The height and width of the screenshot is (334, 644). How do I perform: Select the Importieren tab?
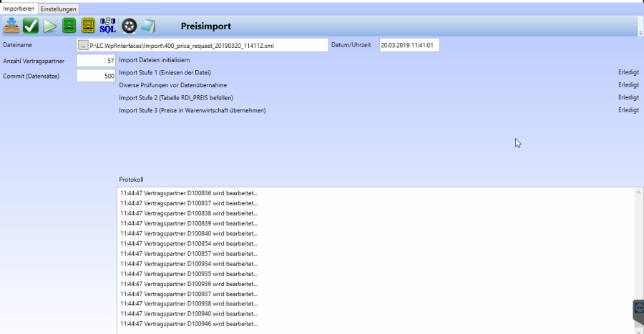pyautogui.click(x=19, y=9)
